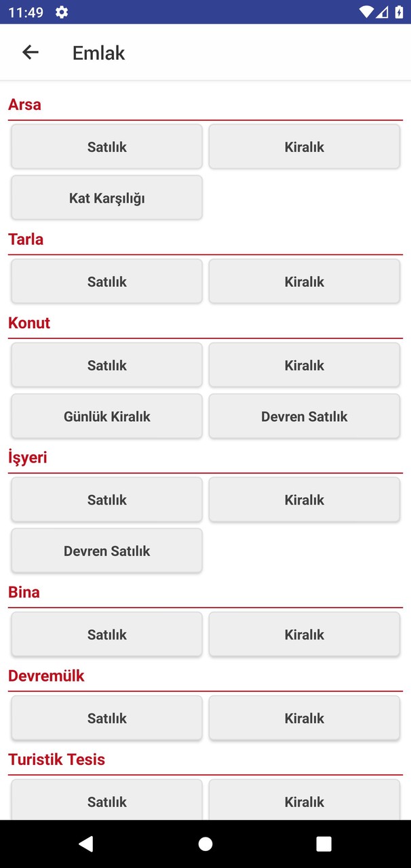Select Satılık under Turistik Tesis
This screenshot has height=868, width=411.
click(x=106, y=801)
